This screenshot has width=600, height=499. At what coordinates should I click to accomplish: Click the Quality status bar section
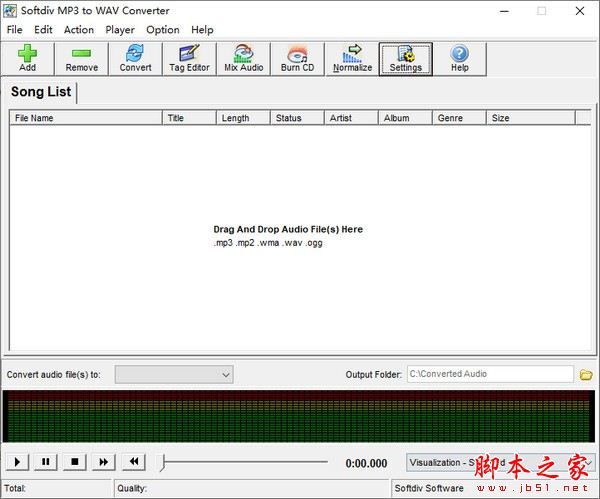coord(251,488)
